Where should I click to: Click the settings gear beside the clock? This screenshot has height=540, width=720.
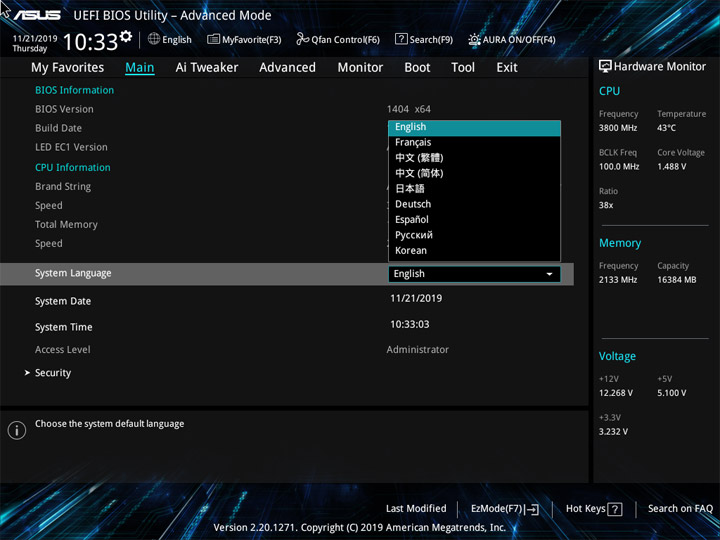126,36
